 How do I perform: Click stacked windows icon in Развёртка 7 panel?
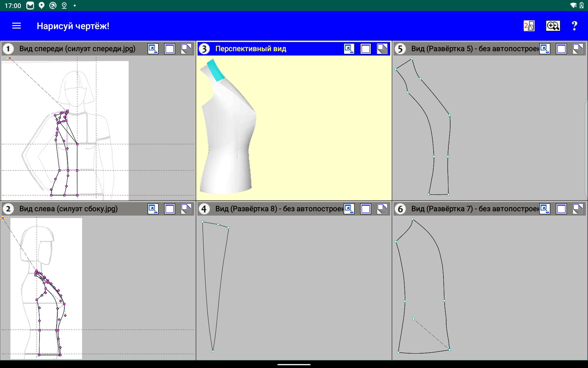tap(578, 209)
